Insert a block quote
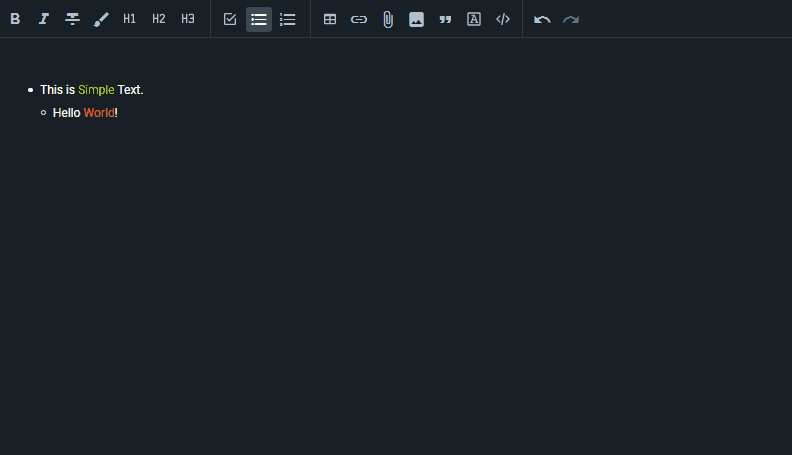This screenshot has width=792, height=455. (x=446, y=19)
